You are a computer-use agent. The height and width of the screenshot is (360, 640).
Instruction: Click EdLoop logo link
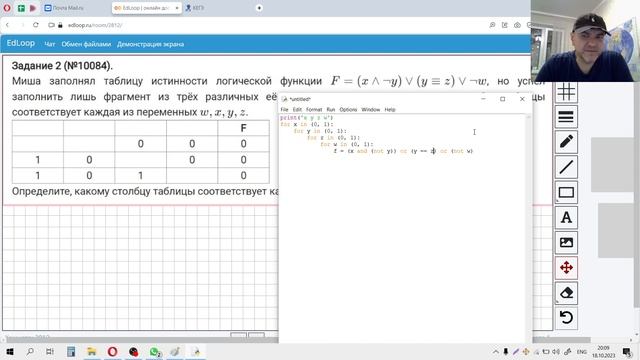click(x=20, y=43)
